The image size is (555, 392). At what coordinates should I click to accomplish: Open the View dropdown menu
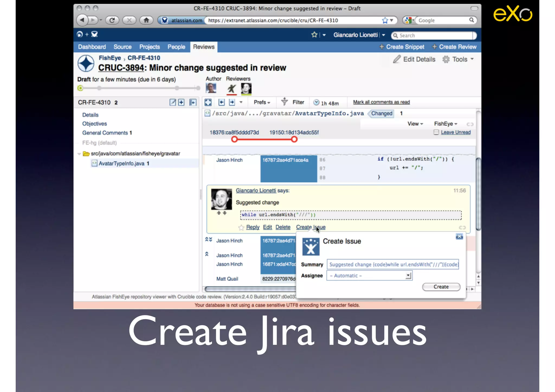(415, 124)
